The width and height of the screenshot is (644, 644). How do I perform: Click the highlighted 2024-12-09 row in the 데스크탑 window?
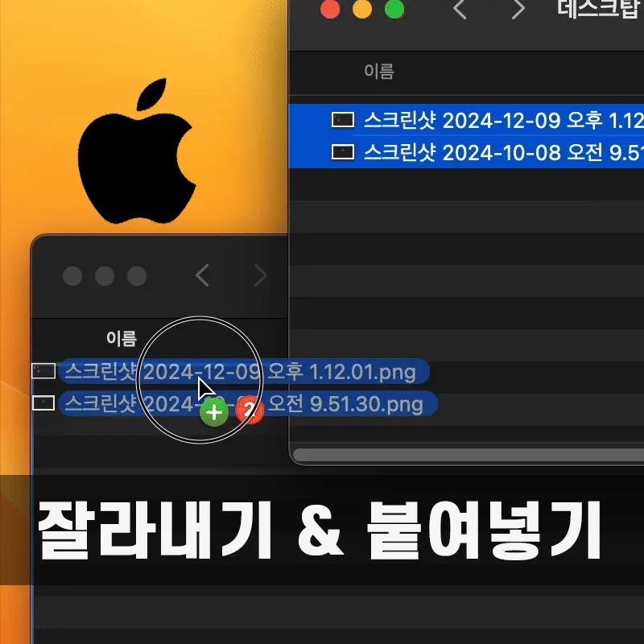coord(483,119)
